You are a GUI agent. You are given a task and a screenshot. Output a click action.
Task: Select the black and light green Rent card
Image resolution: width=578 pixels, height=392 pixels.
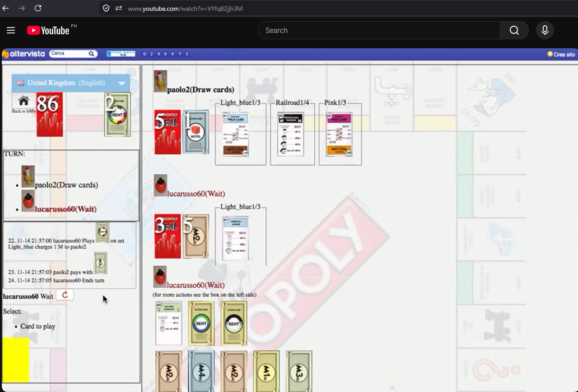coord(234,323)
